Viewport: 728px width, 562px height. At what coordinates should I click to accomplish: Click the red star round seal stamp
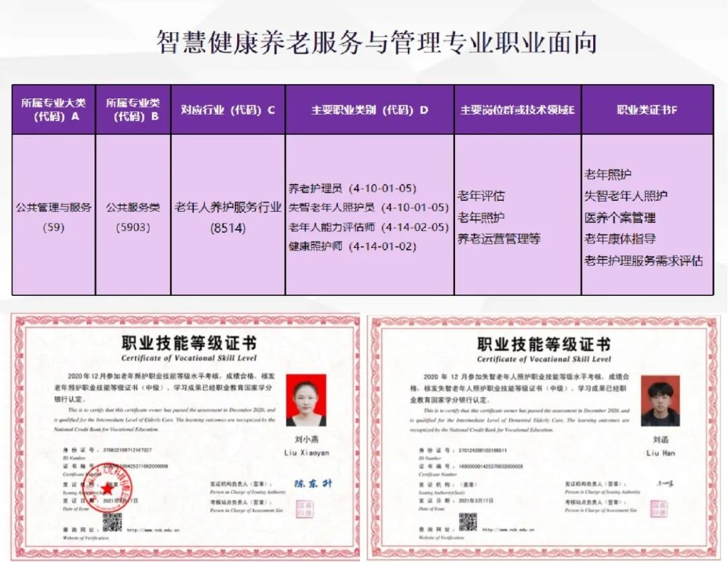(106, 489)
